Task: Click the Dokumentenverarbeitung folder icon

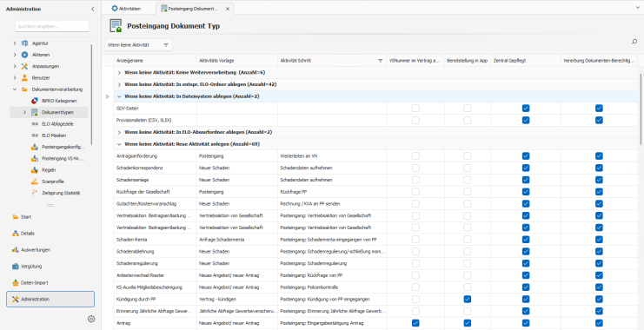Action: coord(24,89)
